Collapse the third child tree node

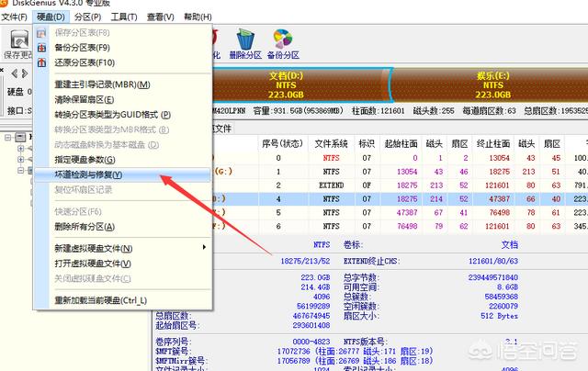click(21, 170)
